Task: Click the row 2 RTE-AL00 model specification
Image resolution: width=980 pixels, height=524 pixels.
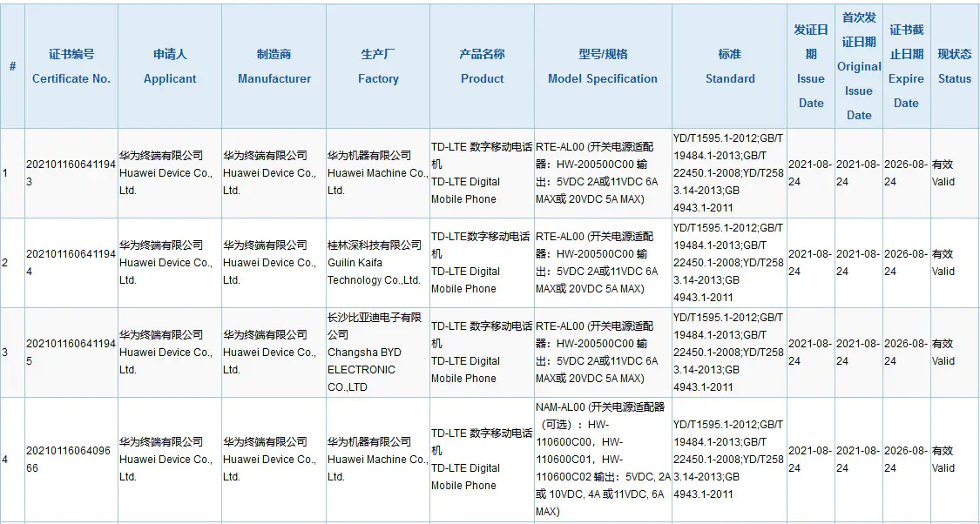Action: (603, 263)
